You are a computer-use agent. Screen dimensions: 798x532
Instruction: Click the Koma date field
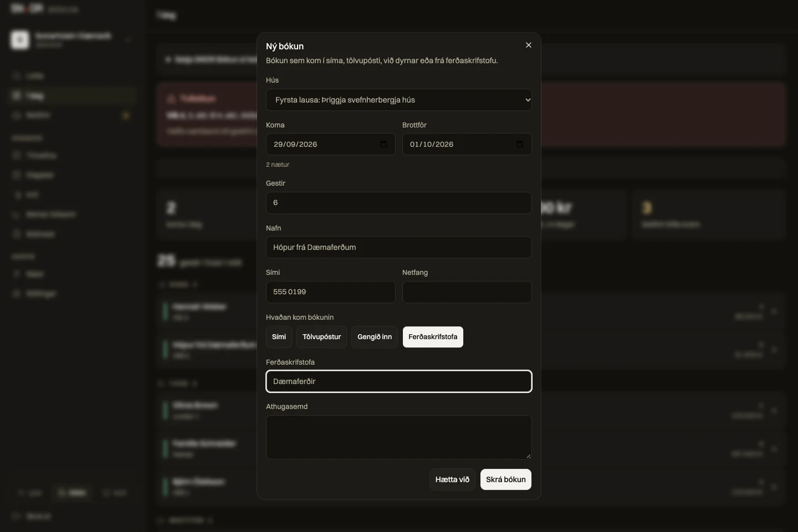tap(331, 144)
